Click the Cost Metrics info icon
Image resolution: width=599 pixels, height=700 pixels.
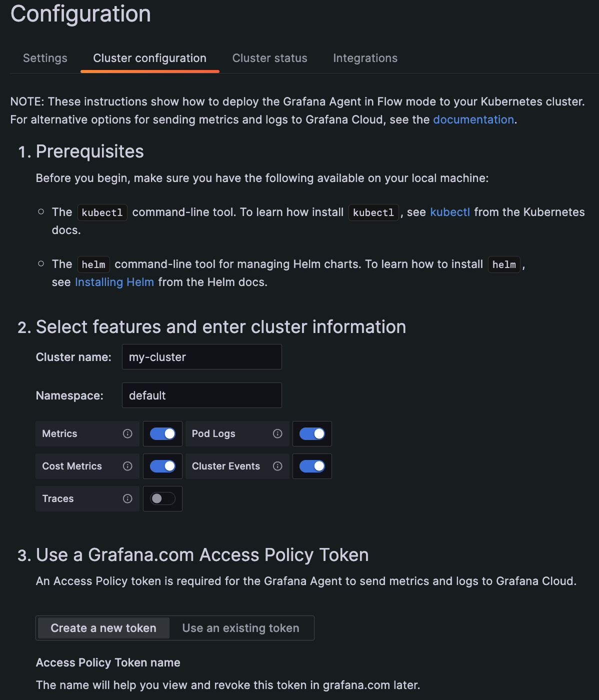[x=127, y=466]
